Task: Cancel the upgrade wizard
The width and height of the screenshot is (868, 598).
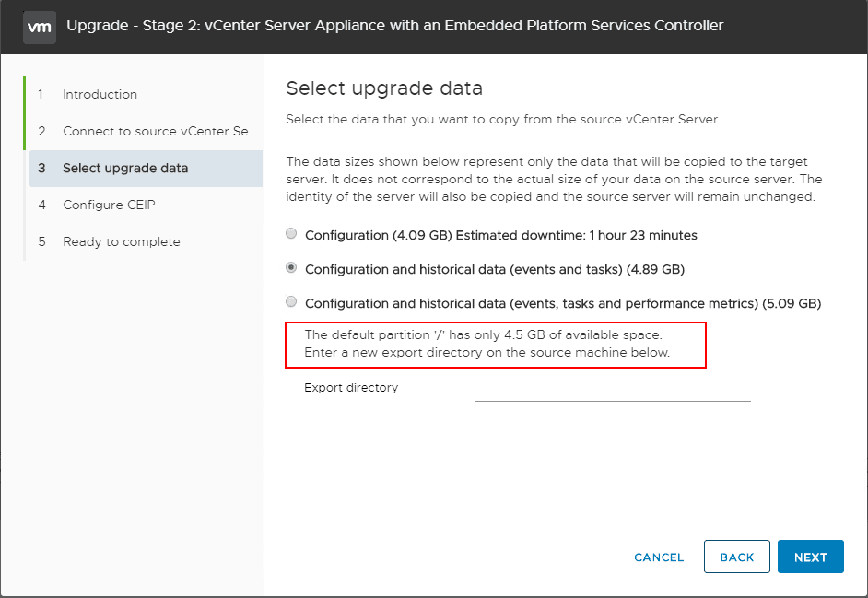Action: coord(658,557)
